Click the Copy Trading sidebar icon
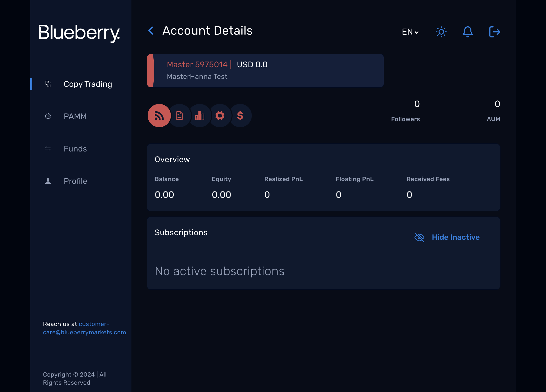The image size is (546, 392). coord(48,84)
